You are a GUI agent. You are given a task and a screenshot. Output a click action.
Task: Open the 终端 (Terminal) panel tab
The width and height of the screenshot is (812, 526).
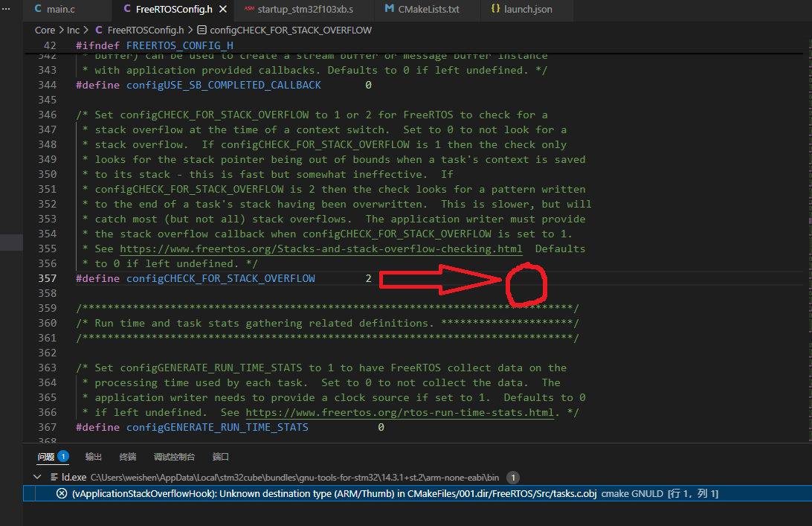coord(127,457)
